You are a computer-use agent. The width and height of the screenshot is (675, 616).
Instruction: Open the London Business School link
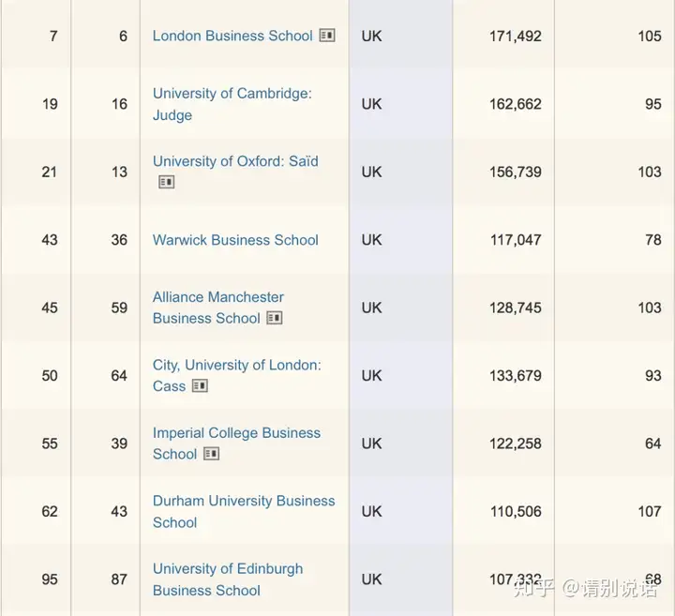[x=232, y=36]
